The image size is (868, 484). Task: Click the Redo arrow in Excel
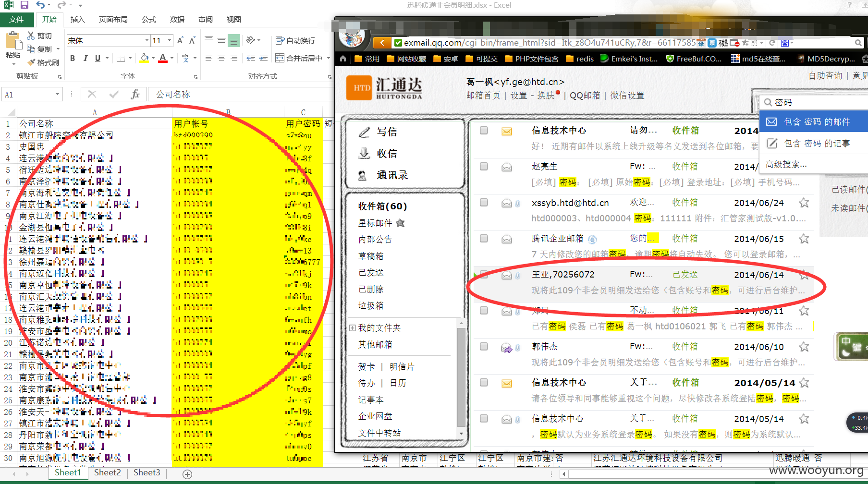pyautogui.click(x=61, y=5)
